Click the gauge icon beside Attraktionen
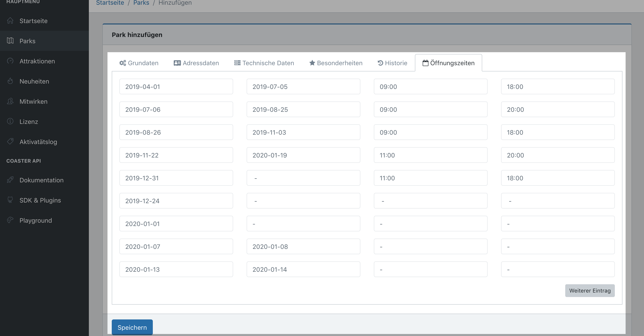 (x=10, y=61)
